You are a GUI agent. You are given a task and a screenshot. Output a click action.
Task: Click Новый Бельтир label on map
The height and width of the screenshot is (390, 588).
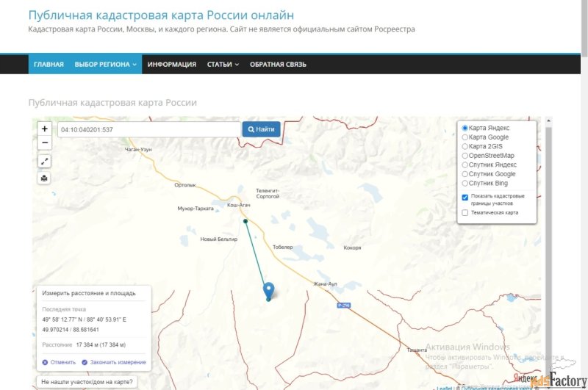point(218,239)
